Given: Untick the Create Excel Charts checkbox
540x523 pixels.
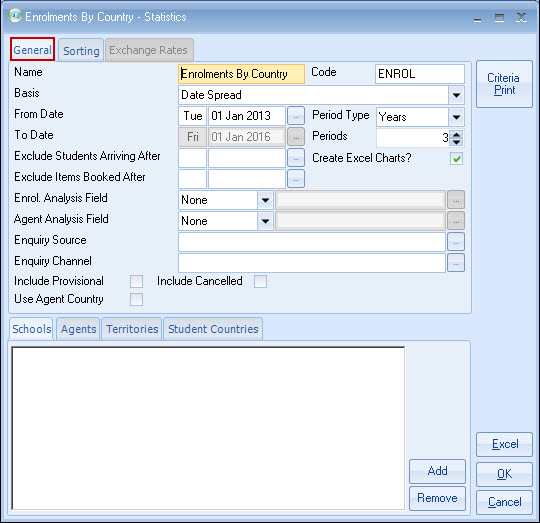Looking at the screenshot, I should pos(456,159).
